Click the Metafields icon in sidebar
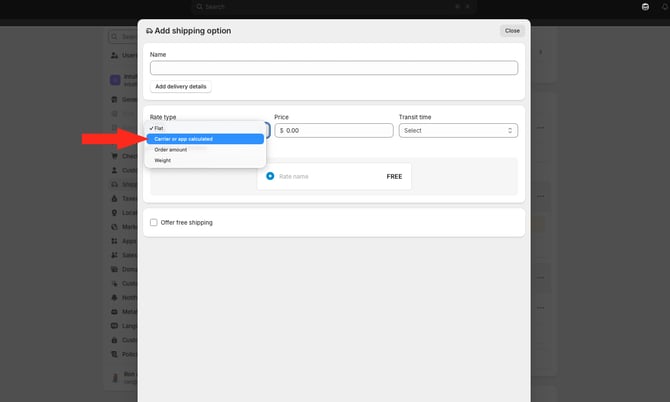Viewport: 670px width, 402px height. (114, 311)
